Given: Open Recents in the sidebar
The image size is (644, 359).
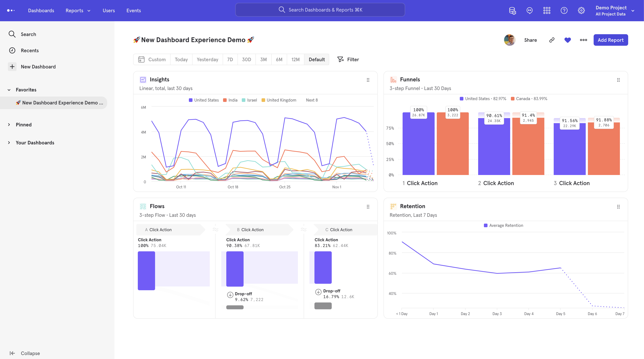Looking at the screenshot, I should 30,51.
